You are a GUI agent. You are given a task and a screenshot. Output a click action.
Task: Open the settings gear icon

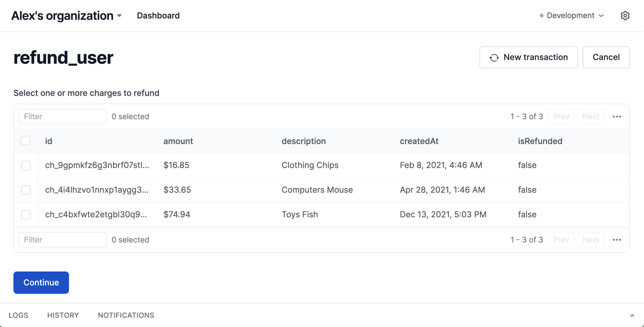pyautogui.click(x=625, y=15)
